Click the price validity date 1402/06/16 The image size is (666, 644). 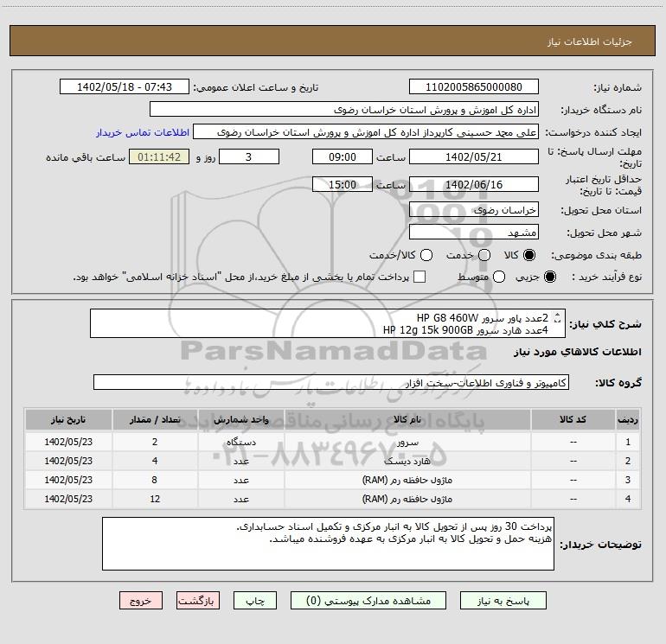coord(474,184)
